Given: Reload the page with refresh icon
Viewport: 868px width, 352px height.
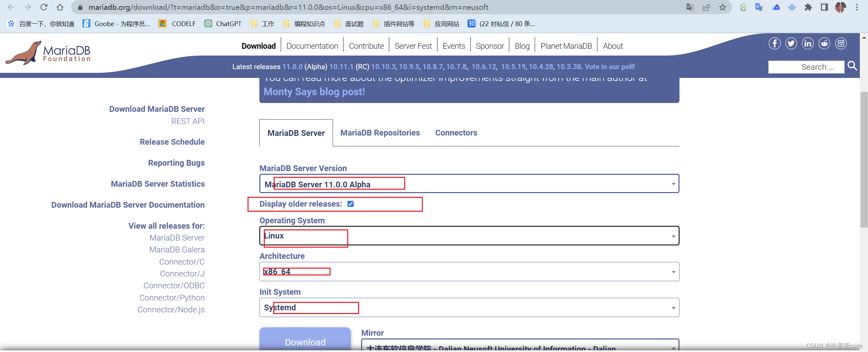Looking at the screenshot, I should [44, 7].
